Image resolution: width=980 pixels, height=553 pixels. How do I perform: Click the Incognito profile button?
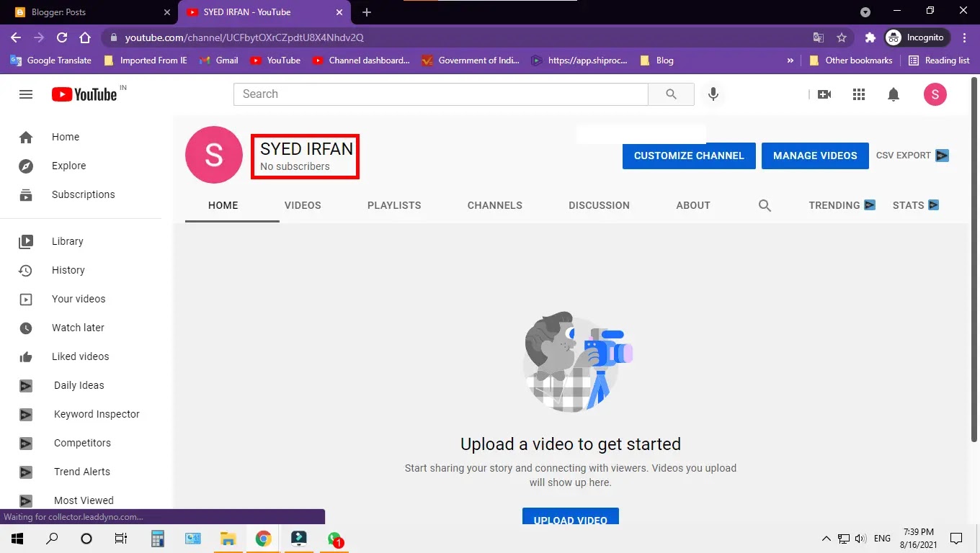click(x=917, y=37)
